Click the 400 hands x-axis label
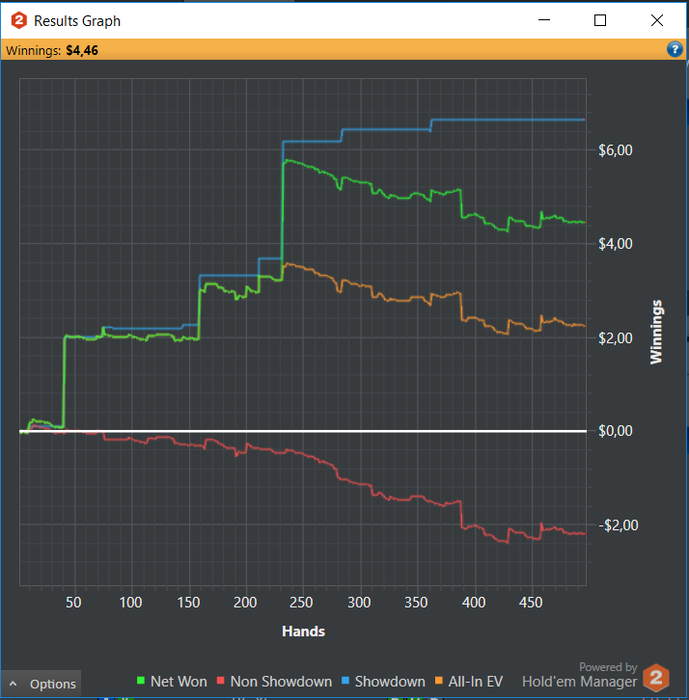 coord(473,603)
